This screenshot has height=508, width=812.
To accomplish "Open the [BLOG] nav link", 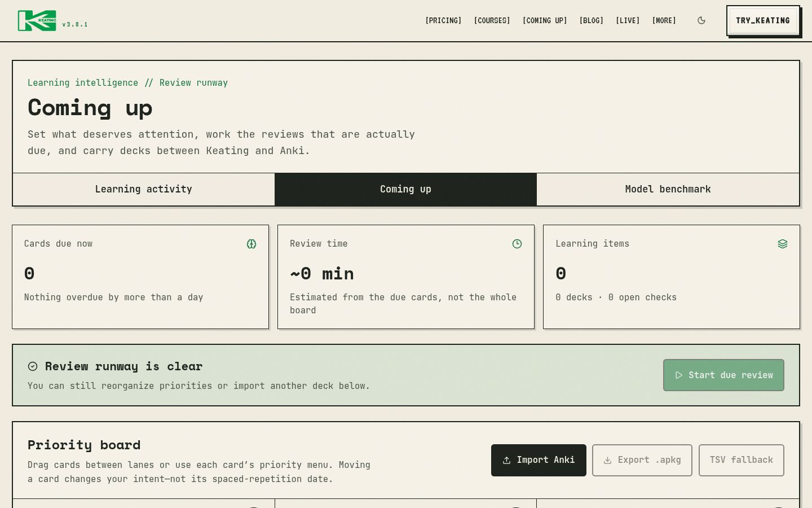I will coord(592,20).
